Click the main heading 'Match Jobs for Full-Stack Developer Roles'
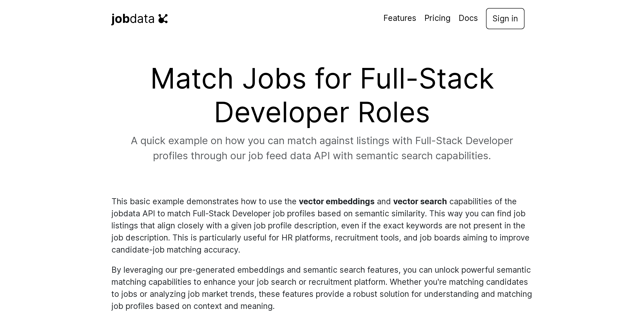The height and width of the screenshot is (322, 644). click(x=322, y=96)
